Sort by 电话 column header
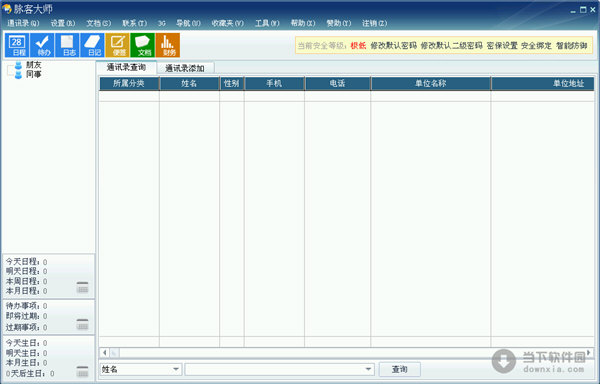The image size is (600, 384). pyautogui.click(x=338, y=83)
